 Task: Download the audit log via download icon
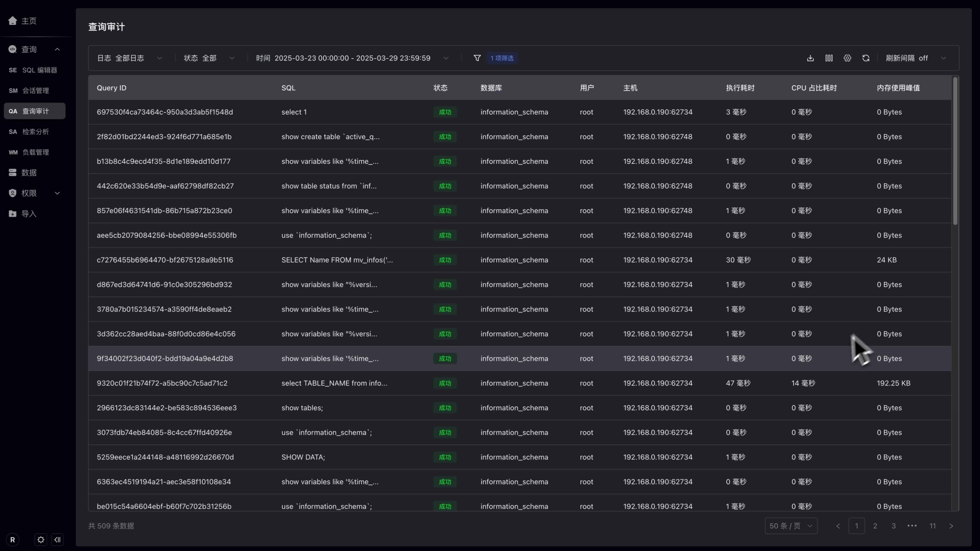point(810,58)
